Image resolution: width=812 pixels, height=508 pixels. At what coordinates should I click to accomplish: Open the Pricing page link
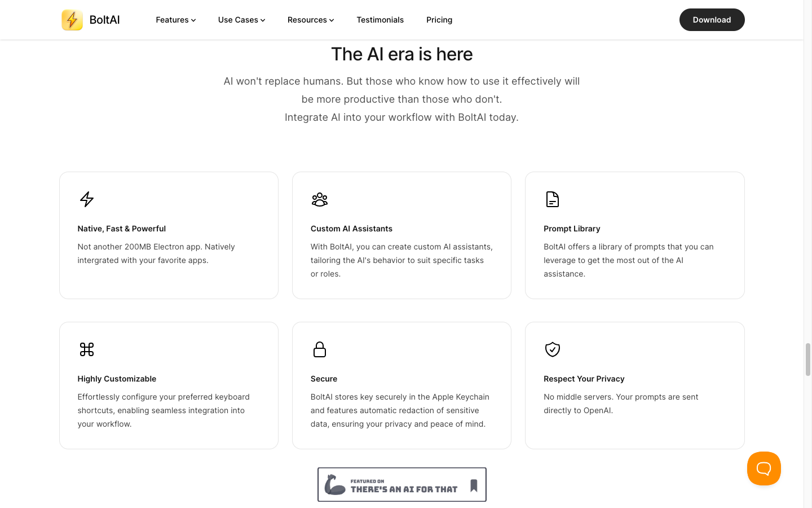pyautogui.click(x=439, y=20)
